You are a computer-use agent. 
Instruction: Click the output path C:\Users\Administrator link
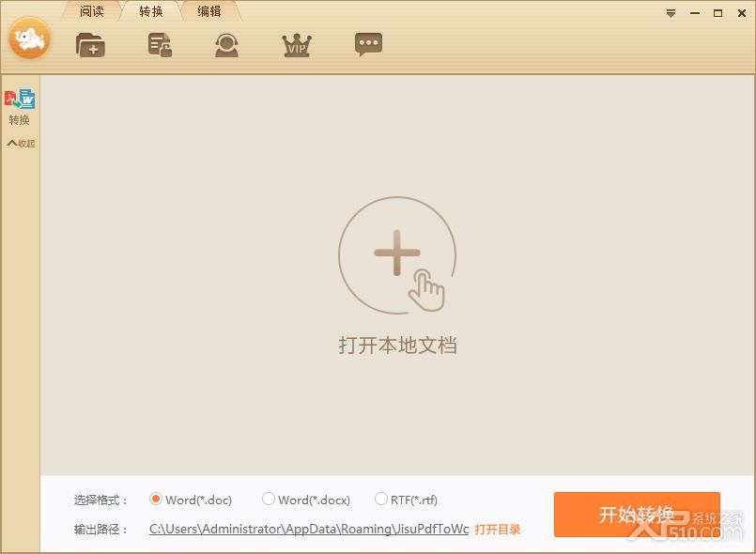pyautogui.click(x=309, y=530)
